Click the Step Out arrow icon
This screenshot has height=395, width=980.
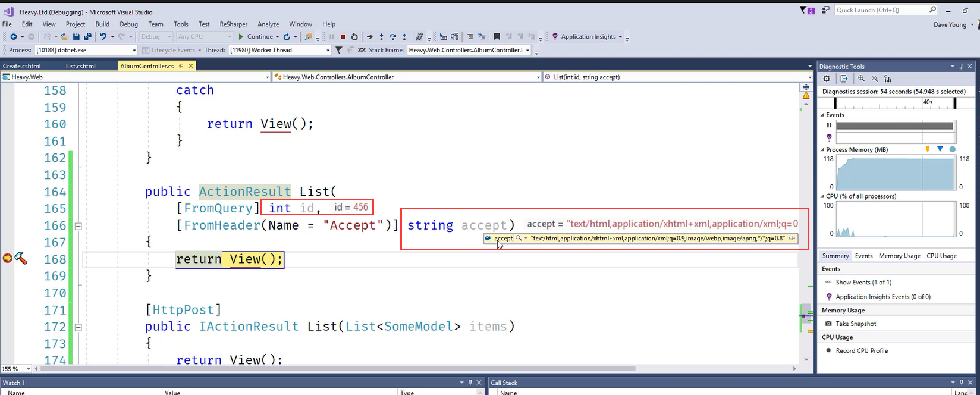[x=404, y=37]
